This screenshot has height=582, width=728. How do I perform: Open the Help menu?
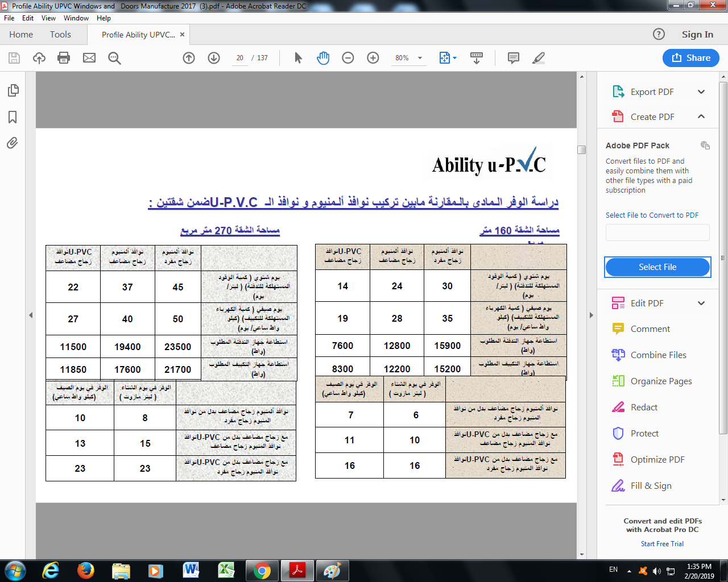[x=104, y=18]
